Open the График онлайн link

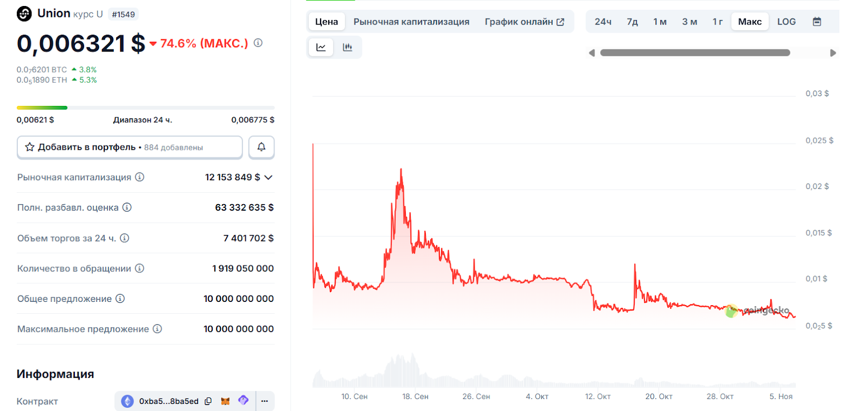(524, 22)
